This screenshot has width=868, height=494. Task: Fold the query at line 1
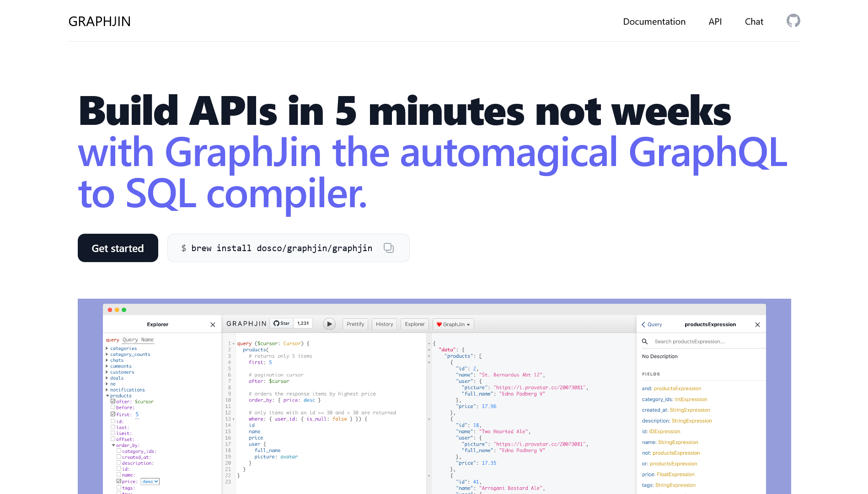[234, 344]
